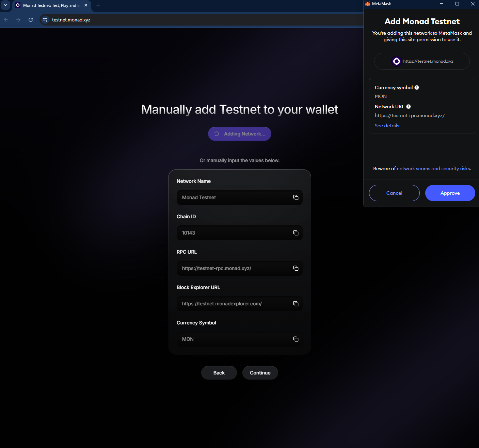Screen dimensions: 479x448
Task: Click the MetaMask fox icon in title bar
Action: click(368, 4)
